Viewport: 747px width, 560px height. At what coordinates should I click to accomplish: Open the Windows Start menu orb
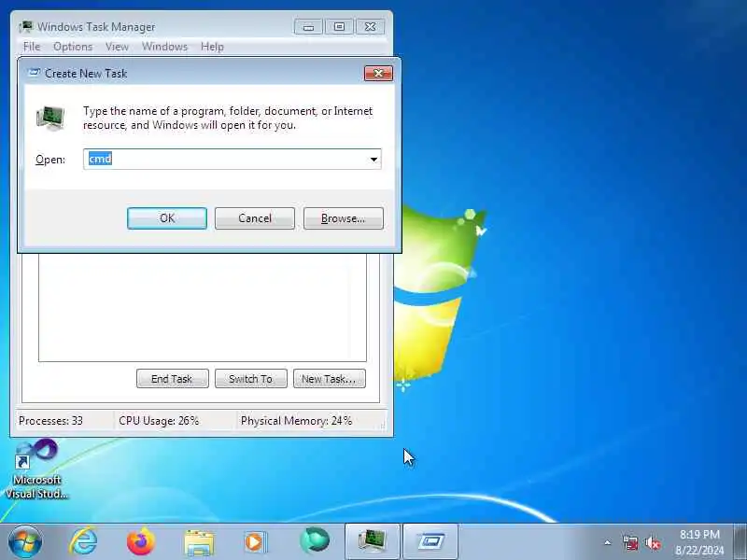[25, 541]
